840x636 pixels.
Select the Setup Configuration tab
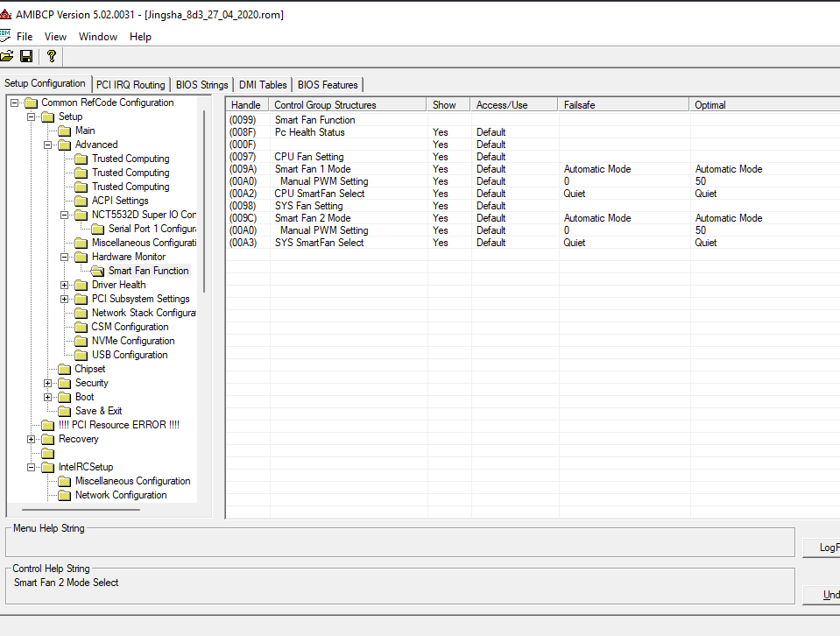click(45, 83)
